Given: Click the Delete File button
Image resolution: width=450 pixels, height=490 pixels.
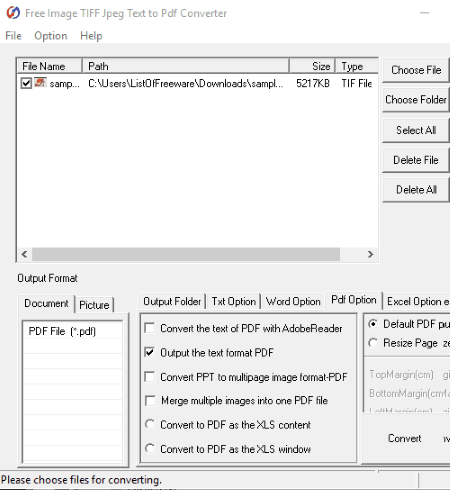Looking at the screenshot, I should [416, 160].
